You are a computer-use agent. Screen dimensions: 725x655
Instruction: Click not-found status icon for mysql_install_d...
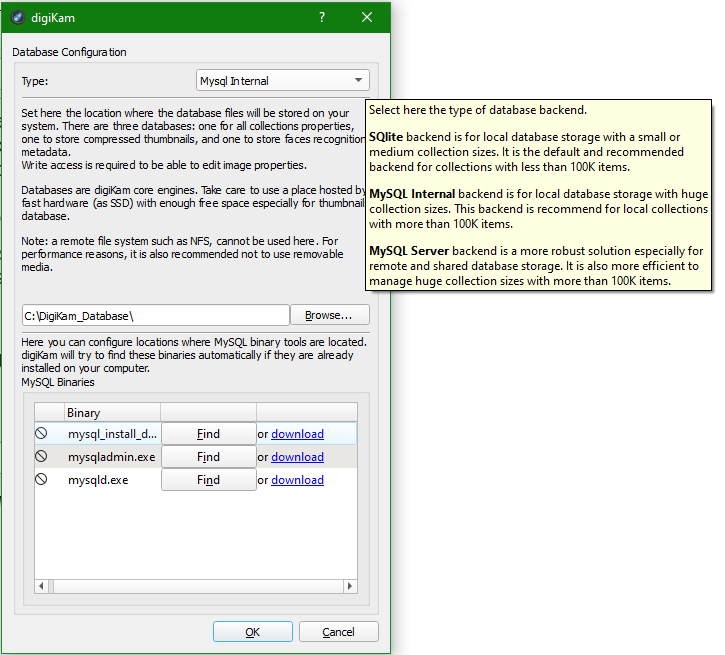[x=41, y=433]
